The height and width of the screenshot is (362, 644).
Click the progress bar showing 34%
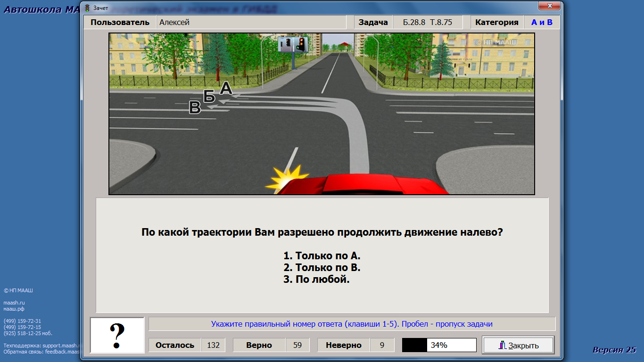coord(439,345)
